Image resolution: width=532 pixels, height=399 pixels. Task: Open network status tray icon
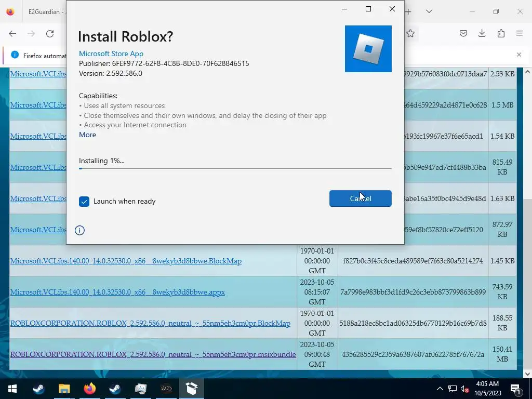point(453,389)
